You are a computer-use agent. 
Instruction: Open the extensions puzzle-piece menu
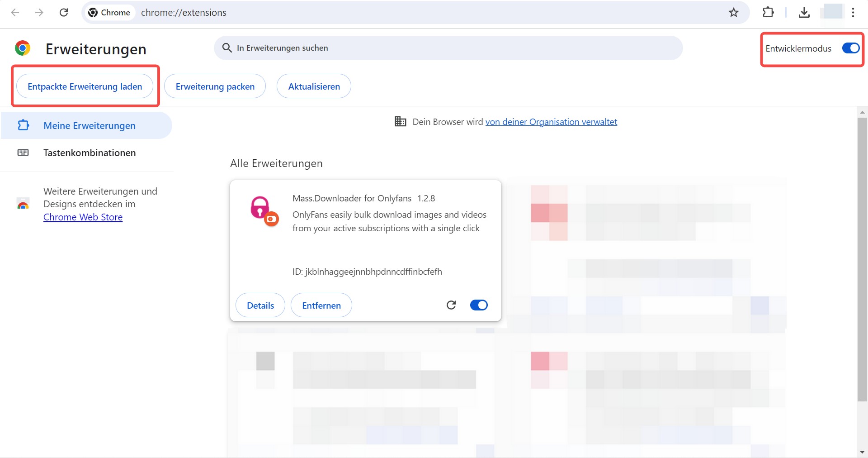point(768,12)
